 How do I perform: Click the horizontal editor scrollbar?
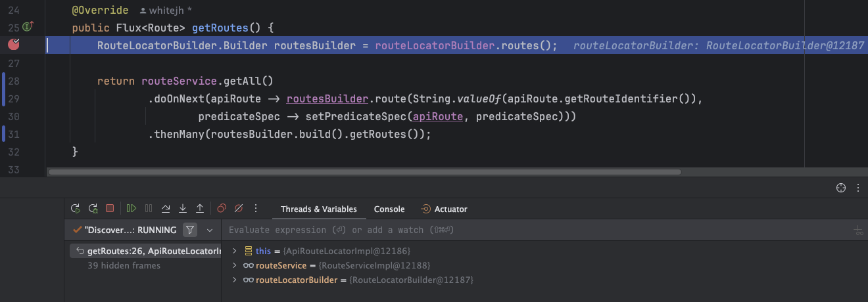pos(365,172)
